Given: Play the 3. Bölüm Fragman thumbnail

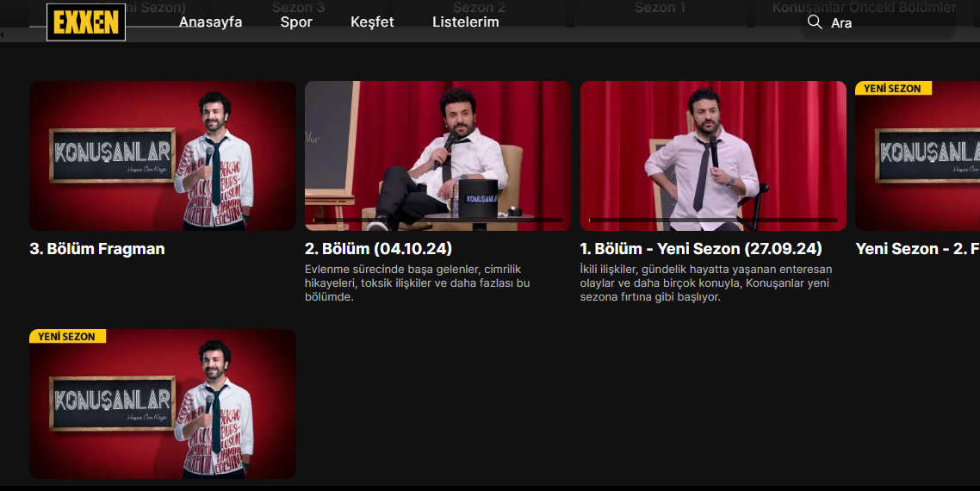Looking at the screenshot, I should click(163, 156).
